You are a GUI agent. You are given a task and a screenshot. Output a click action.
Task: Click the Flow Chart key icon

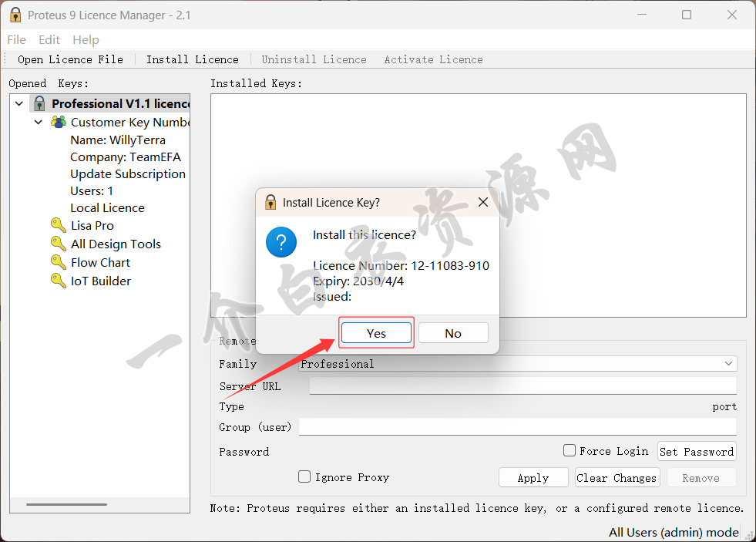coord(59,262)
